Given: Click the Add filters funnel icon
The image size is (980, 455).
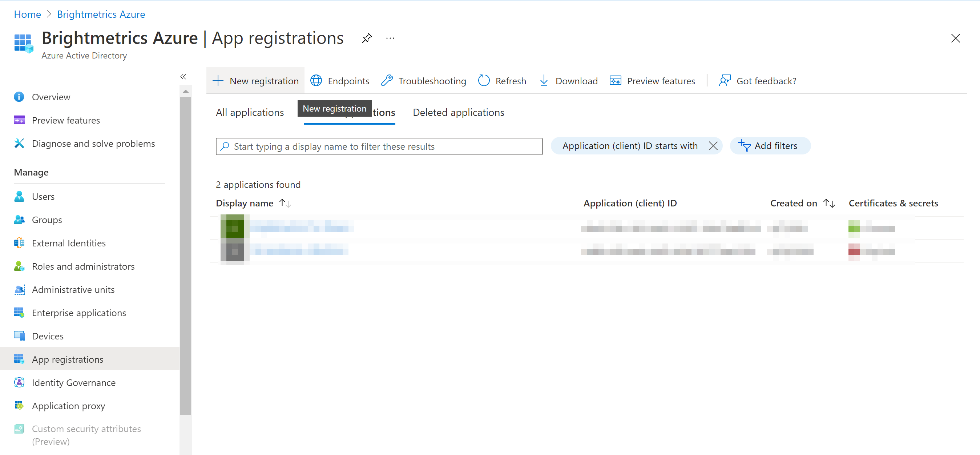Looking at the screenshot, I should (745, 146).
